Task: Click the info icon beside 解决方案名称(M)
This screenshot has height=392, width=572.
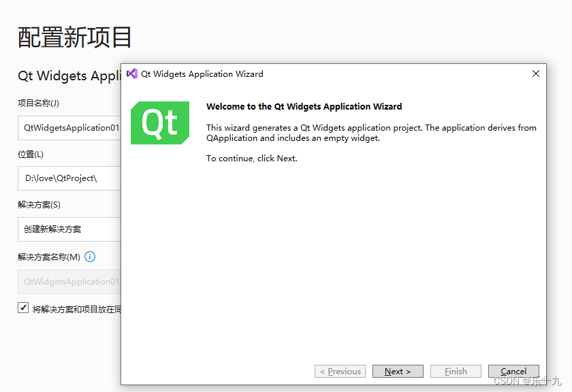Action: [90, 257]
